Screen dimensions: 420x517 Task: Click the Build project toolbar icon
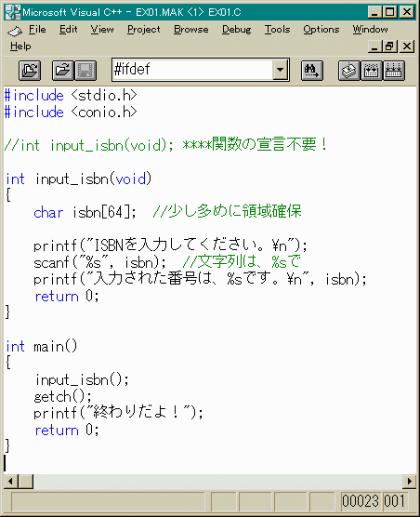click(372, 71)
